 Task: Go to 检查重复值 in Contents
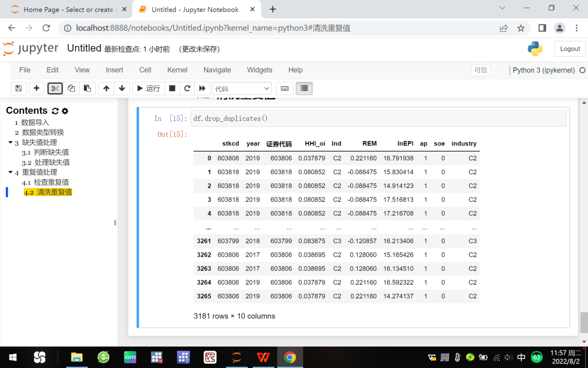coord(51,182)
